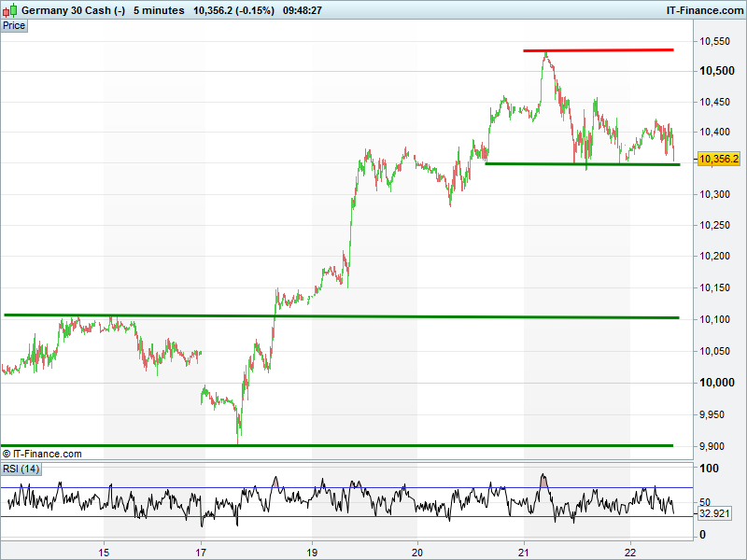
Task: Click the IT-Finance.com link at top right
Action: tap(704, 10)
